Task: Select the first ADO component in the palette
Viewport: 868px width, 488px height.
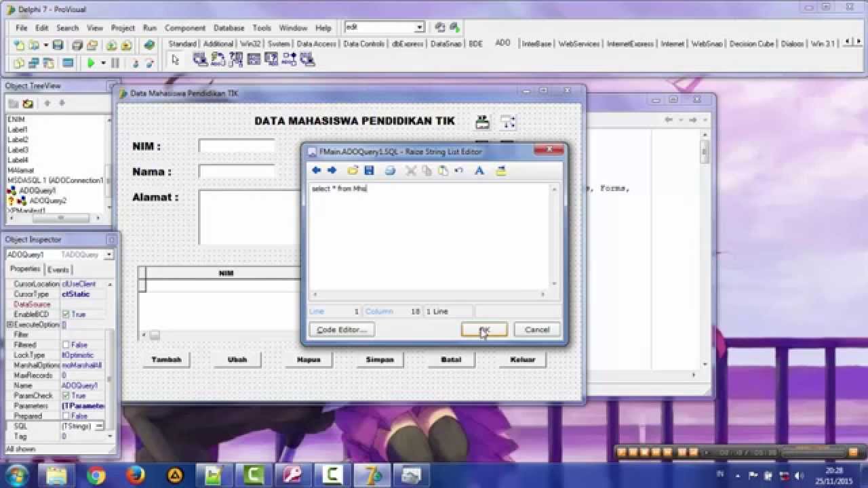Action: coord(201,60)
